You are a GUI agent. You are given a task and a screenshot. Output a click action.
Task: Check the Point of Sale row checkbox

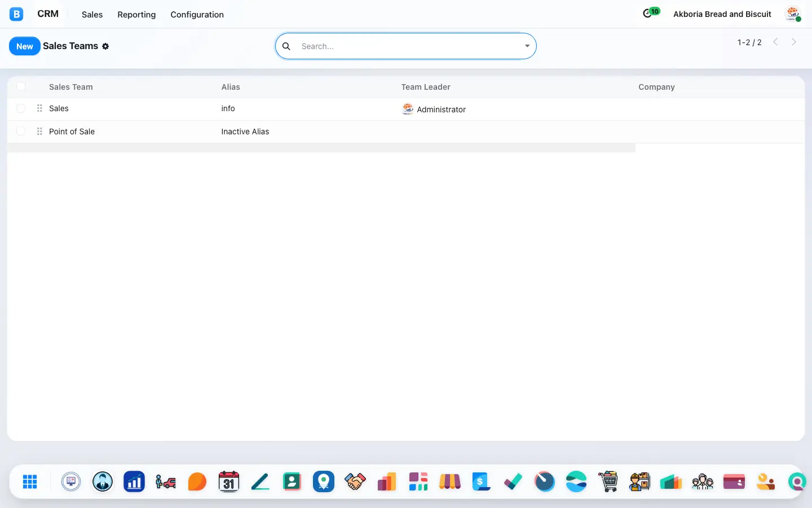[x=21, y=132]
